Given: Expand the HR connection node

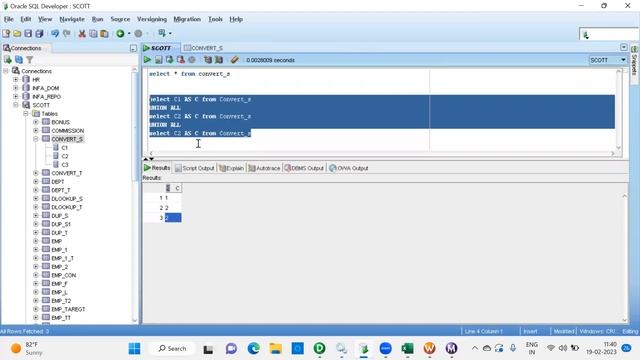Looking at the screenshot, I should point(16,80).
